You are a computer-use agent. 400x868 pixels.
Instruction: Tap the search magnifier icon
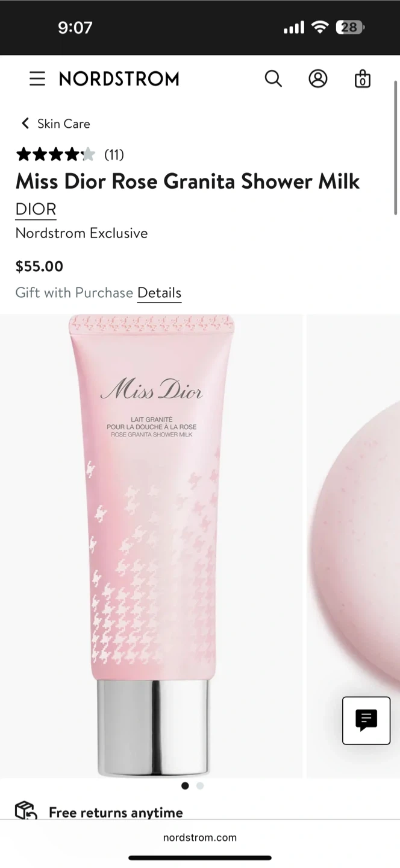273,79
